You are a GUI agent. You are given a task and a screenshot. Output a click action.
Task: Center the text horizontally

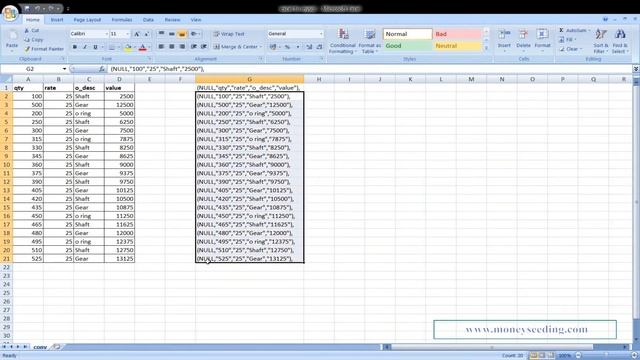(172, 47)
